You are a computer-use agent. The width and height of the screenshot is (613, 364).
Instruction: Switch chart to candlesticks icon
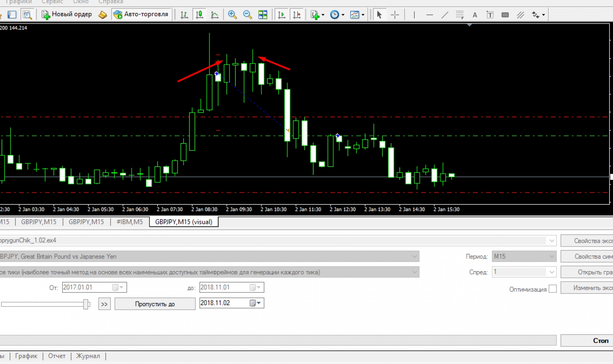point(200,14)
